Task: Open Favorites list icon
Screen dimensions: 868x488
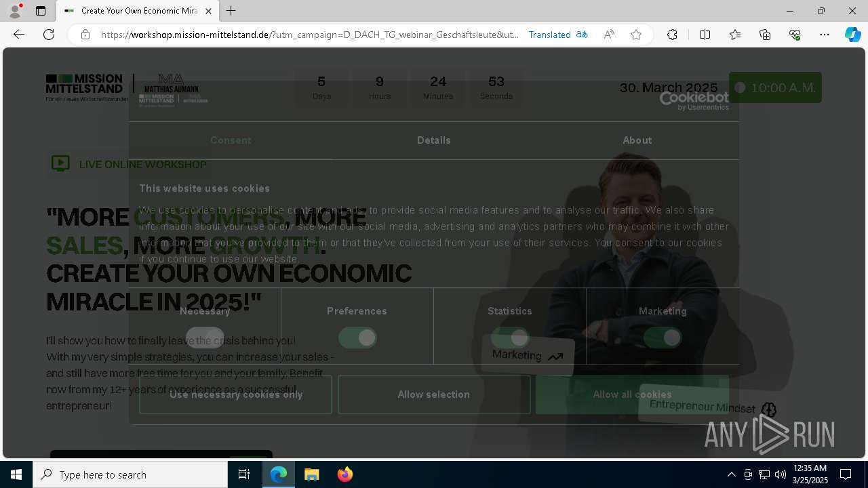Action: pos(735,35)
